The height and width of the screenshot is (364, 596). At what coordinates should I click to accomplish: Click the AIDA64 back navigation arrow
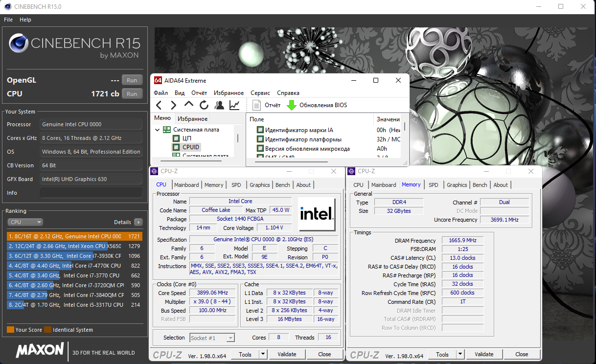coord(159,105)
